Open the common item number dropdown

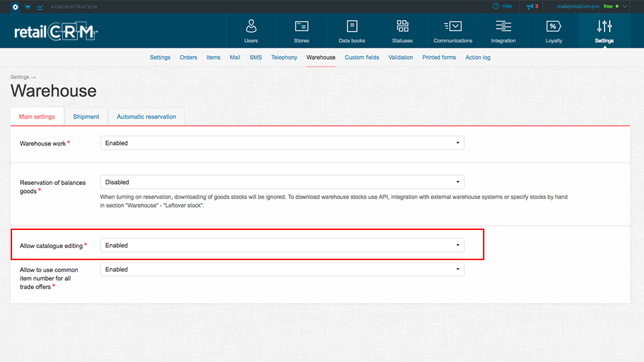coord(282,269)
